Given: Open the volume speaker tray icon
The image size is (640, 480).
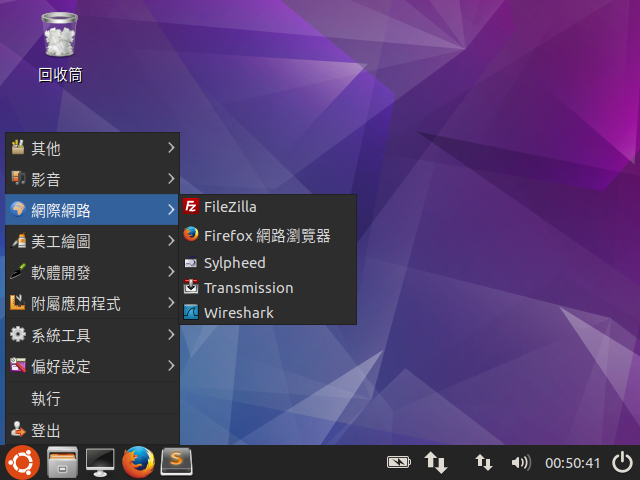Looking at the screenshot, I should pos(521,462).
